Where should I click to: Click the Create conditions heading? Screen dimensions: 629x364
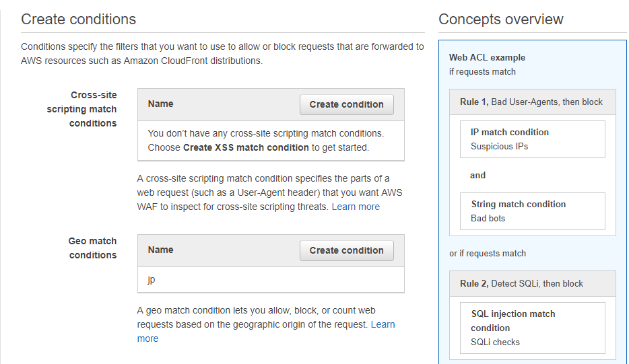coord(79,19)
